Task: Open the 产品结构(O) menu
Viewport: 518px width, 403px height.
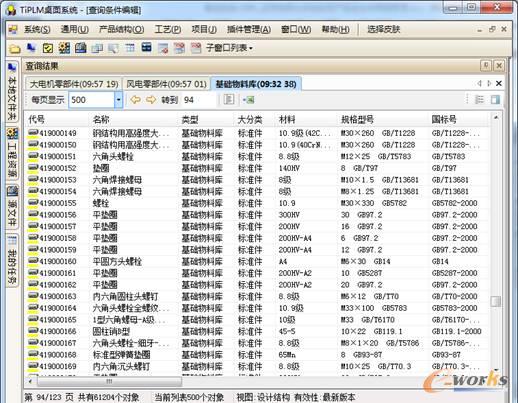Action: [122, 29]
